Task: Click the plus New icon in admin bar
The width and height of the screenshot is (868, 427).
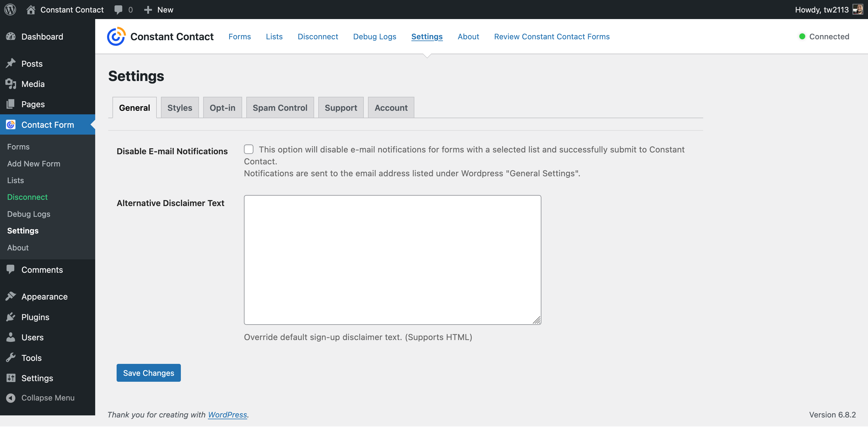Action: coord(148,10)
